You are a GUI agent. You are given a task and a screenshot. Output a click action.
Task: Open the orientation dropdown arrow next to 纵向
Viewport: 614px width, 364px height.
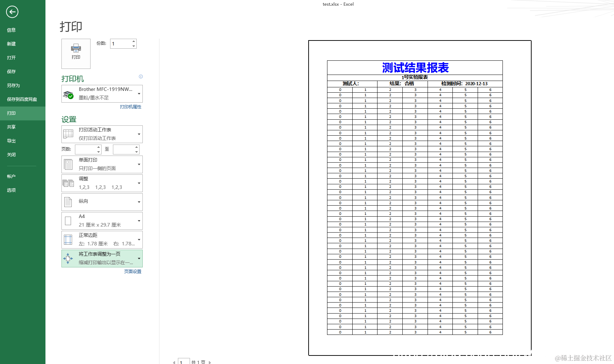(x=139, y=202)
